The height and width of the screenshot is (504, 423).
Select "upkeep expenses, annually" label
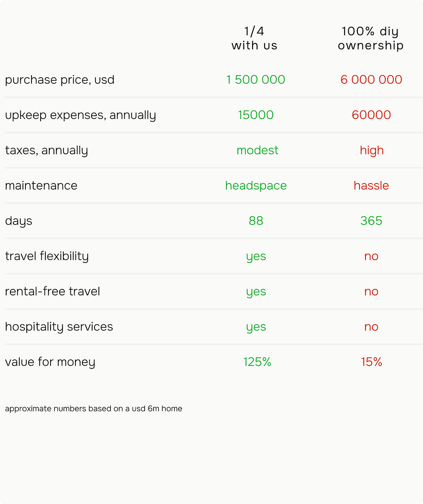[x=80, y=115]
